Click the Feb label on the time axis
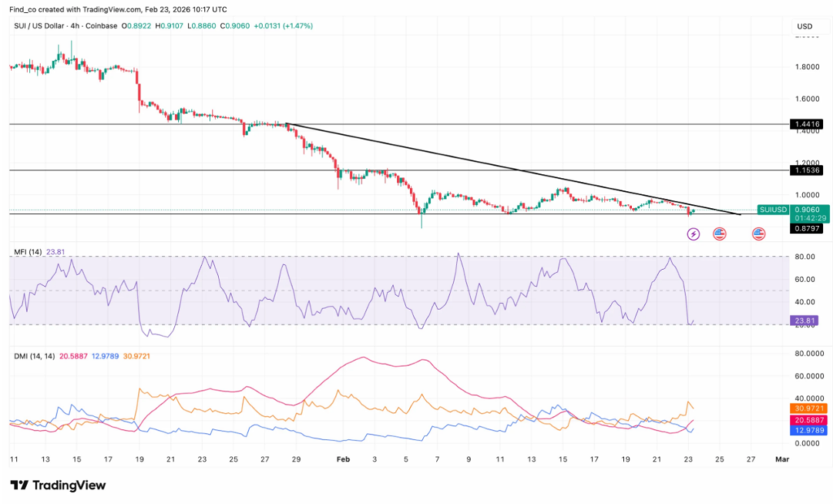This screenshot has height=504, width=833. [342, 459]
